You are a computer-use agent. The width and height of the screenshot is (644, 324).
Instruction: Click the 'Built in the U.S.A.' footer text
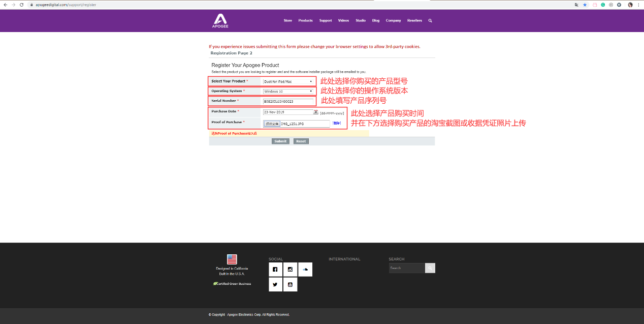232,274
